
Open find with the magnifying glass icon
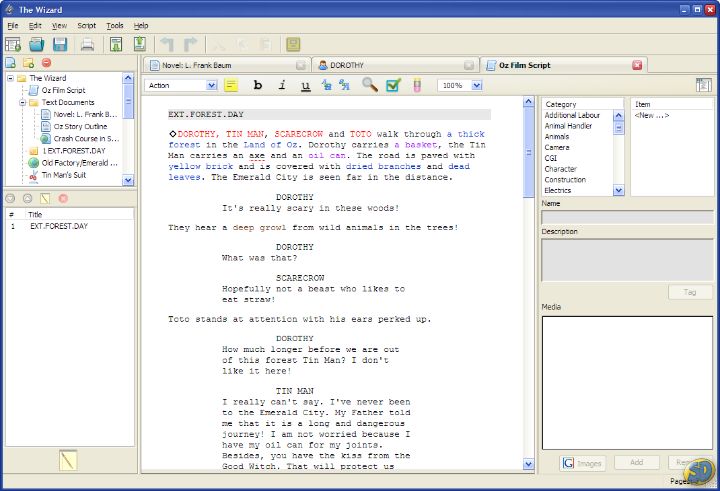click(x=370, y=85)
